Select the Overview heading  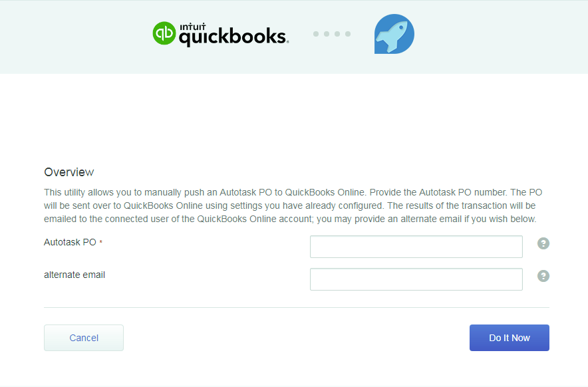tap(69, 172)
